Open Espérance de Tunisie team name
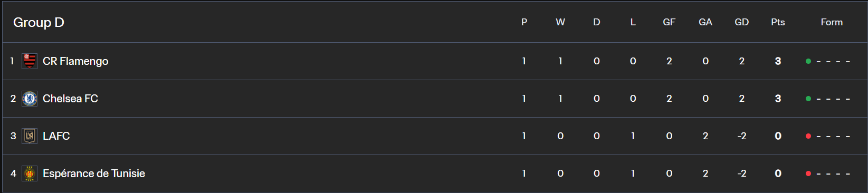 [94, 173]
